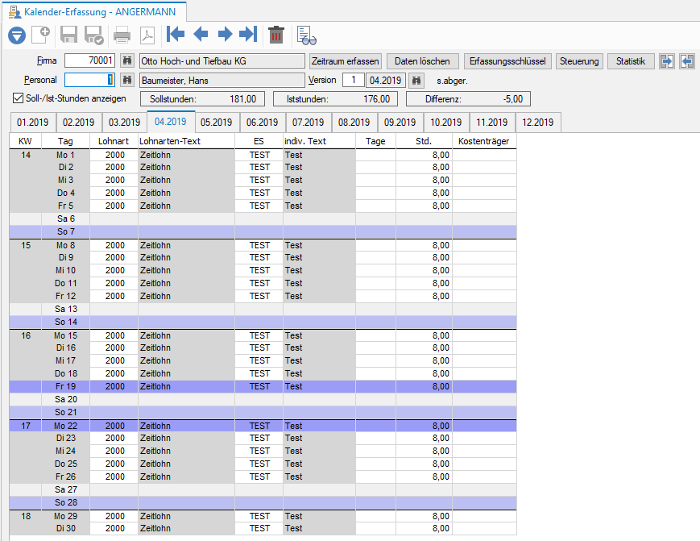Viewport: 700px width, 541px height.
Task: Click the save diskette icon
Action: pos(69,35)
